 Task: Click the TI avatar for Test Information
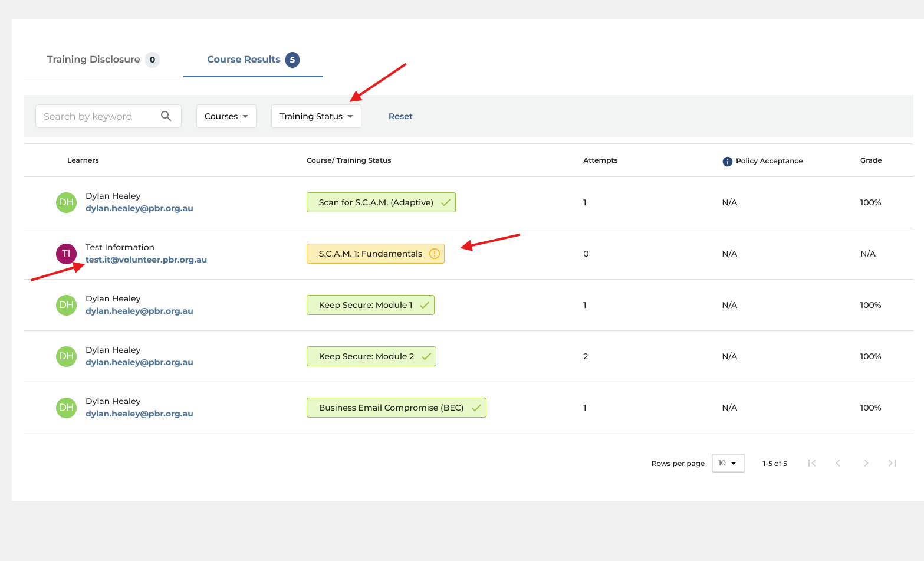coord(66,254)
